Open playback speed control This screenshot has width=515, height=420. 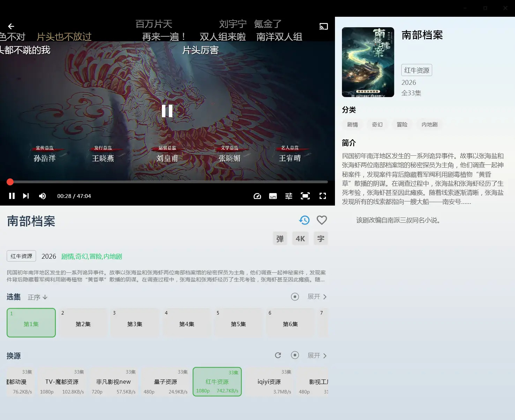[x=257, y=196]
